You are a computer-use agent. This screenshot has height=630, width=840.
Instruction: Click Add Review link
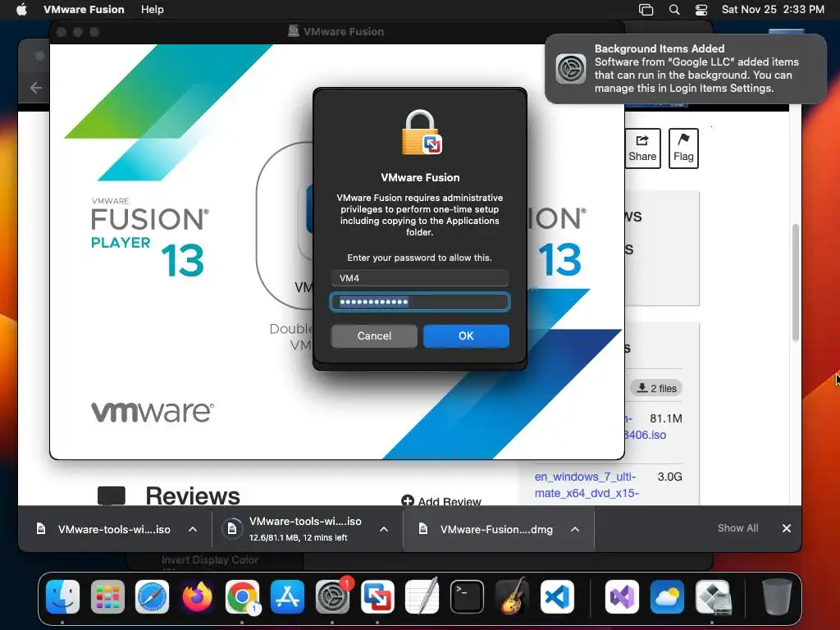click(441, 501)
